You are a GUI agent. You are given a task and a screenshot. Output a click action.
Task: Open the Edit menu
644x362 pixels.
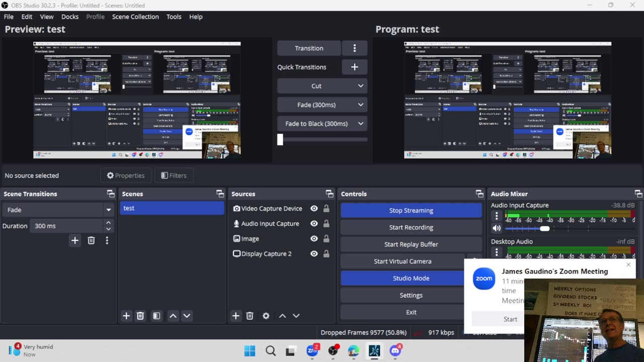27,17
